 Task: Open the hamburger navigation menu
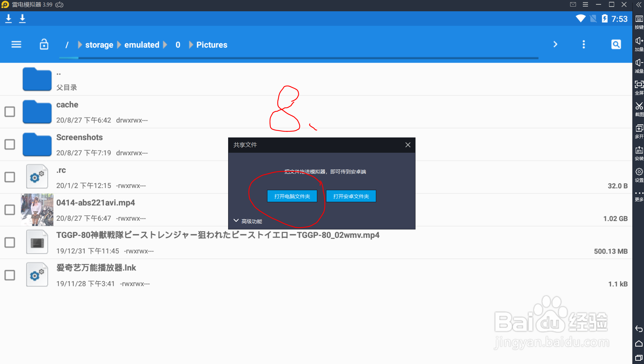[x=16, y=44]
